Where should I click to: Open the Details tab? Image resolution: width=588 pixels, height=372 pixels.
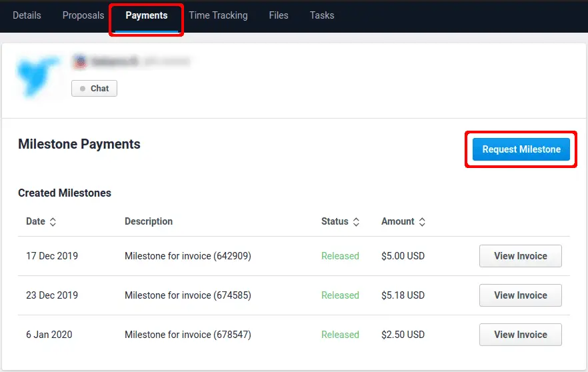(27, 15)
